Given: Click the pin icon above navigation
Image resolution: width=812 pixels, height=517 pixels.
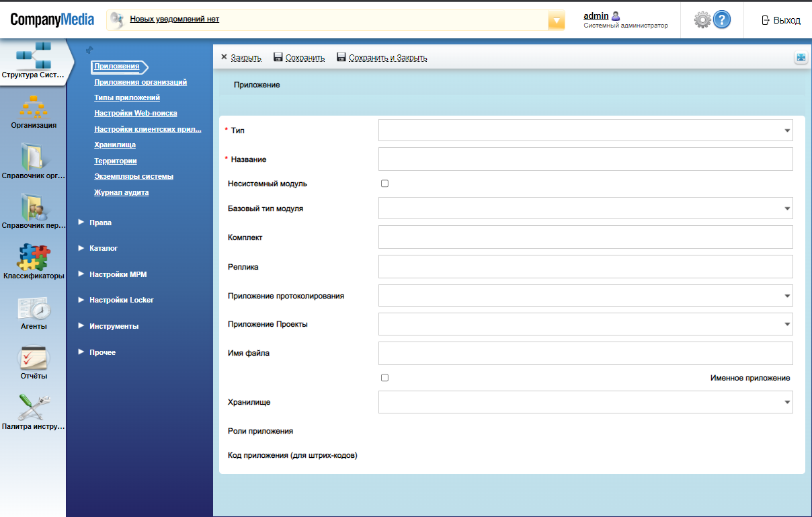Looking at the screenshot, I should pyautogui.click(x=89, y=50).
